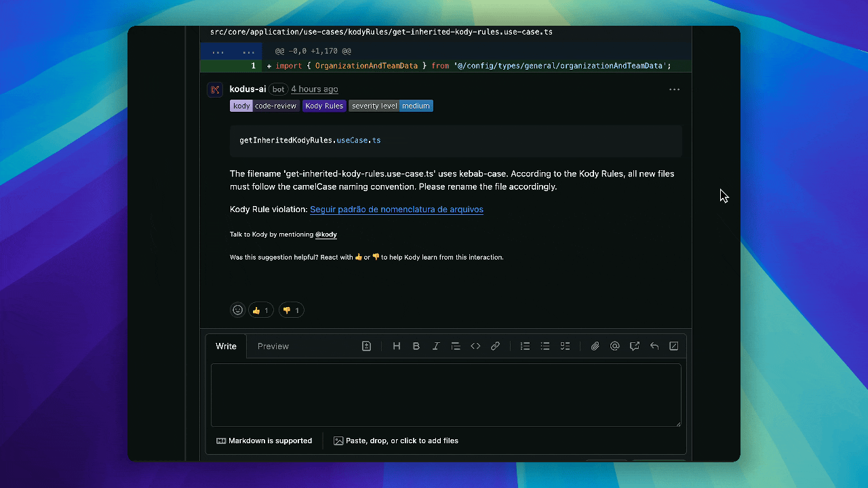Toggle bold text formatting
868x488 pixels.
(416, 346)
